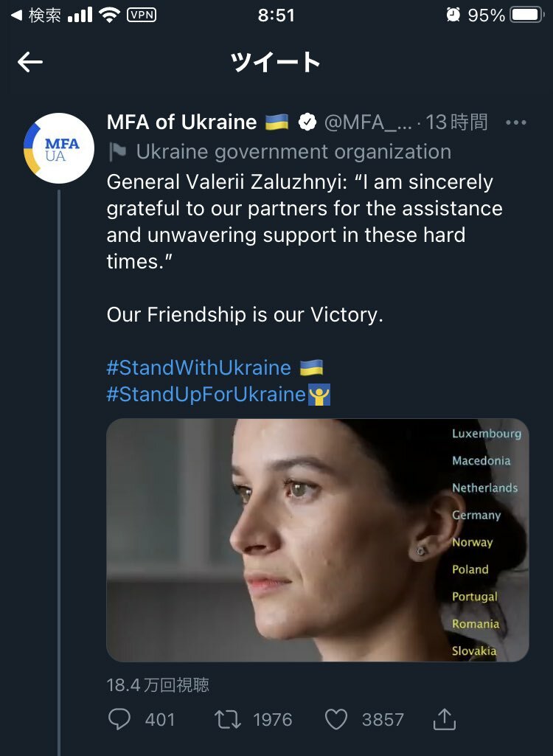This screenshot has height=756, width=553.
Task: Open the #StandWithUkraine hashtag
Action: point(198,367)
